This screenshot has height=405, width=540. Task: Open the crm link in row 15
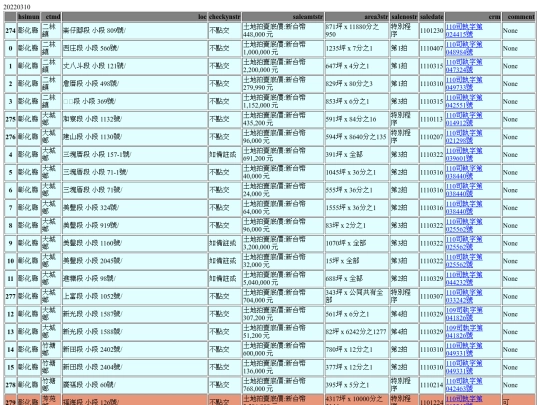464,367
